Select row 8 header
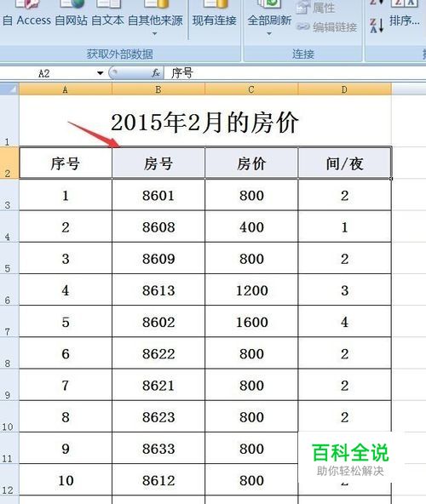The height and width of the screenshot is (504, 426). click(x=9, y=353)
